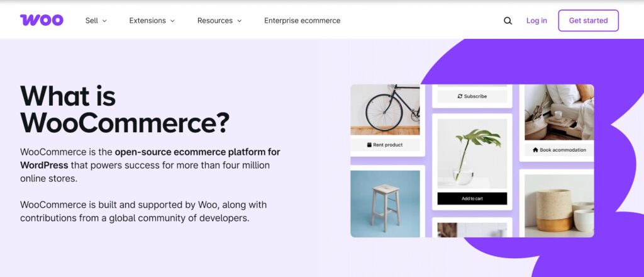Click the refresh icon beside Subscribe
Screen dimensions: 644x277
[x=460, y=96]
